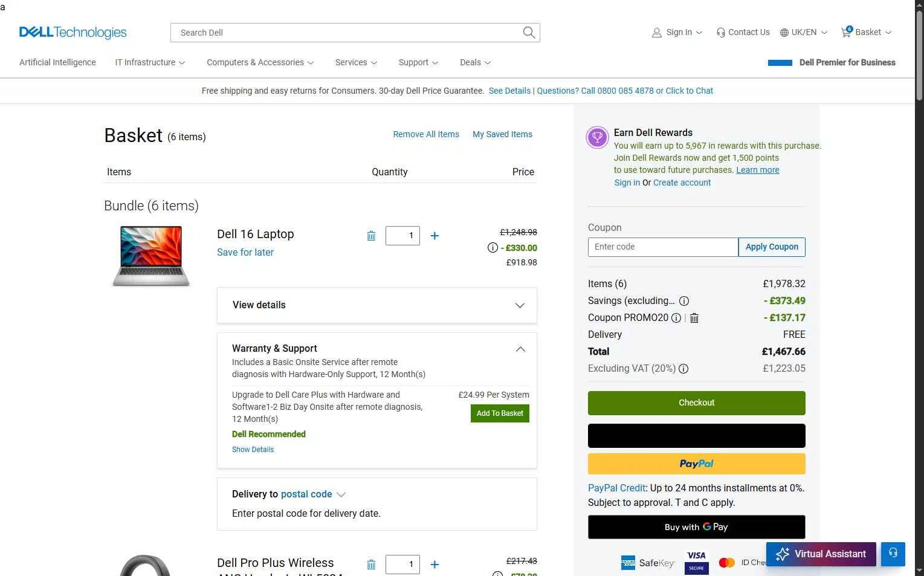Click the headset support chat icon button
Image resolution: width=924 pixels, height=576 pixels.
point(893,554)
